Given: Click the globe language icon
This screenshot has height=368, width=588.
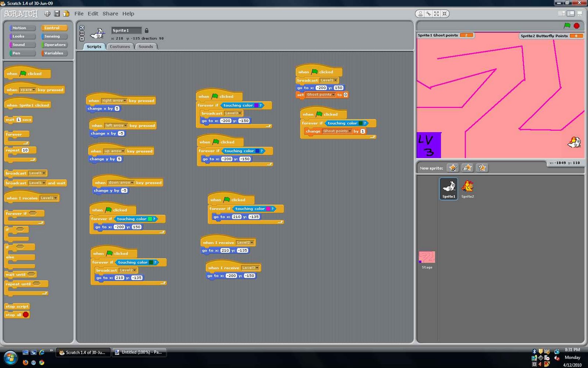Looking at the screenshot, I should tap(47, 14).
